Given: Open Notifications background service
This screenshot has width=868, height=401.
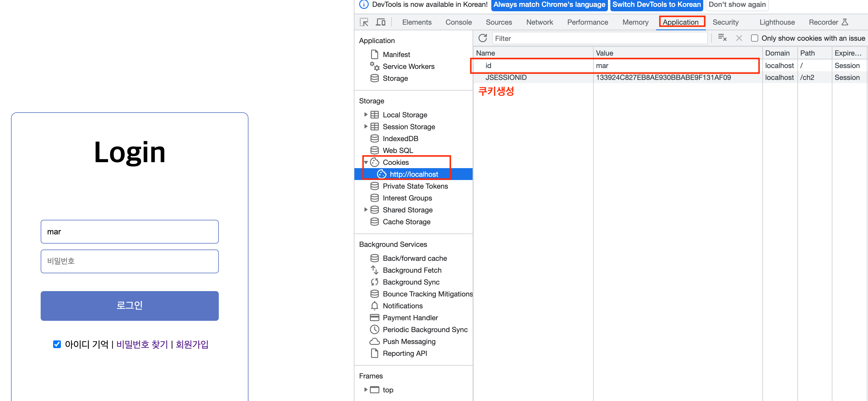Looking at the screenshot, I should point(402,306).
